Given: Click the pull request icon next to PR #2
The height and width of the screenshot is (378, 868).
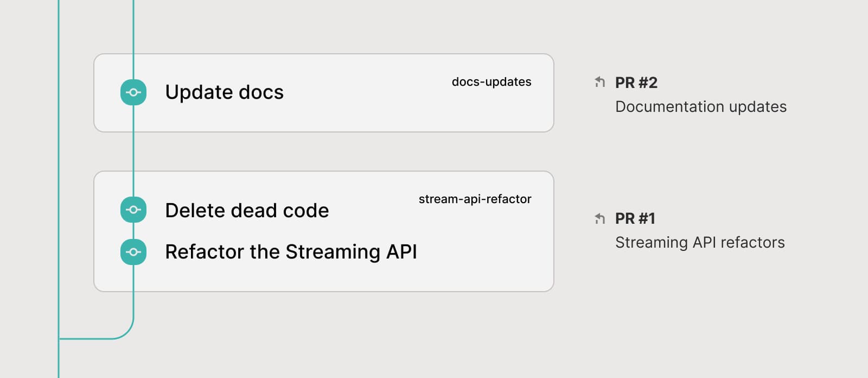Looking at the screenshot, I should click(x=599, y=83).
